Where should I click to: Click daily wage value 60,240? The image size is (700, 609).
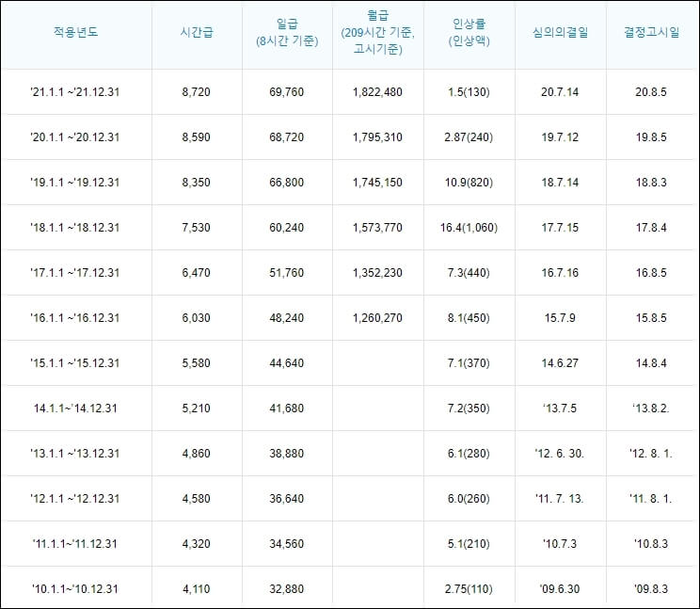tap(287, 227)
